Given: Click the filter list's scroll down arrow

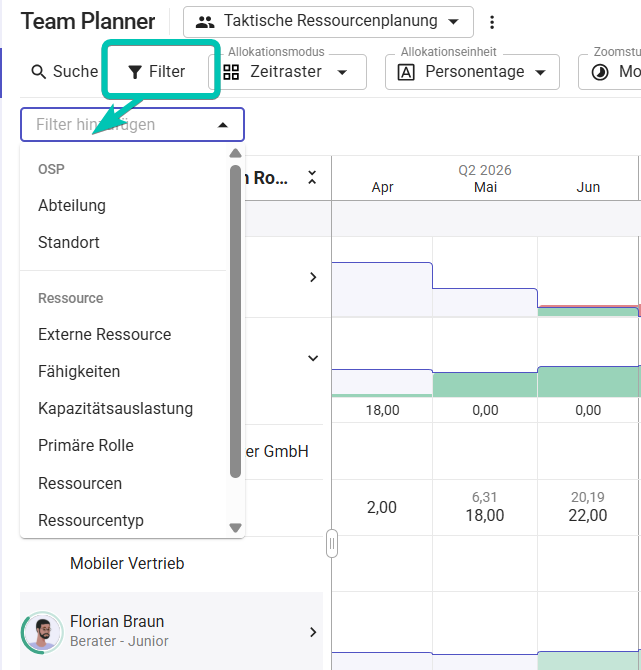Looking at the screenshot, I should click(235, 528).
